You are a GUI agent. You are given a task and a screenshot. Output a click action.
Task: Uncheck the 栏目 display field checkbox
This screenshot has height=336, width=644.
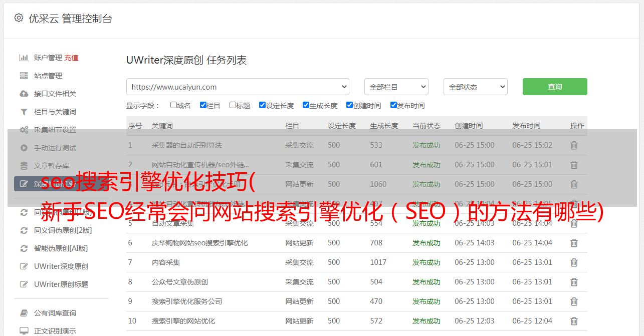coord(203,105)
